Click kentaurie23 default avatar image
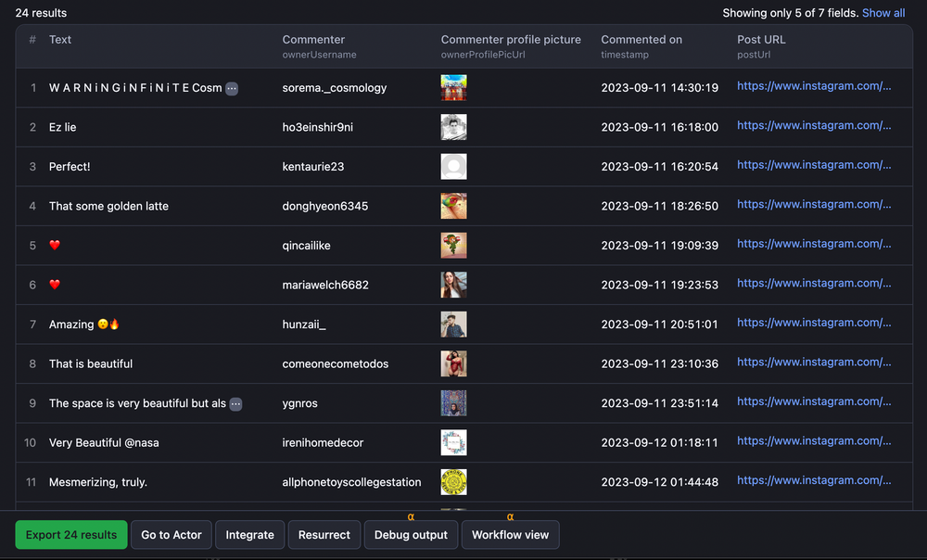Viewport: 927px width, 560px height. (x=453, y=167)
